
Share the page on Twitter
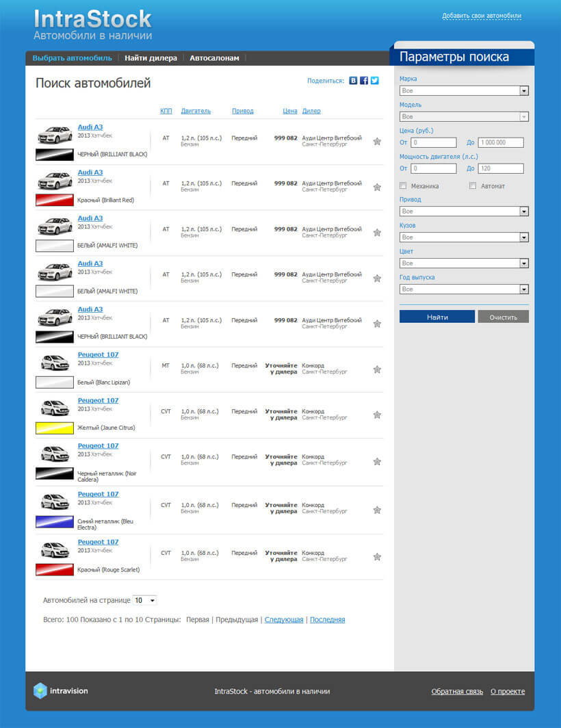point(375,81)
